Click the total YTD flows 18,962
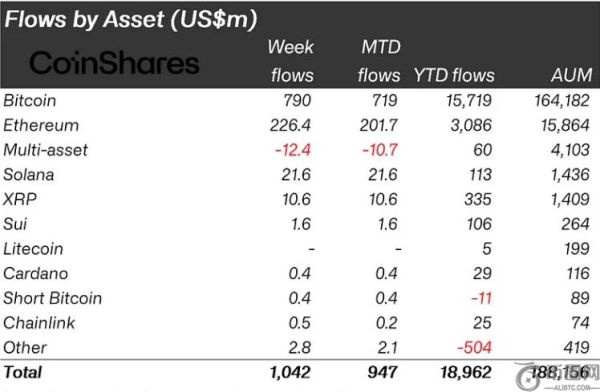600x392 pixels. 466,372
